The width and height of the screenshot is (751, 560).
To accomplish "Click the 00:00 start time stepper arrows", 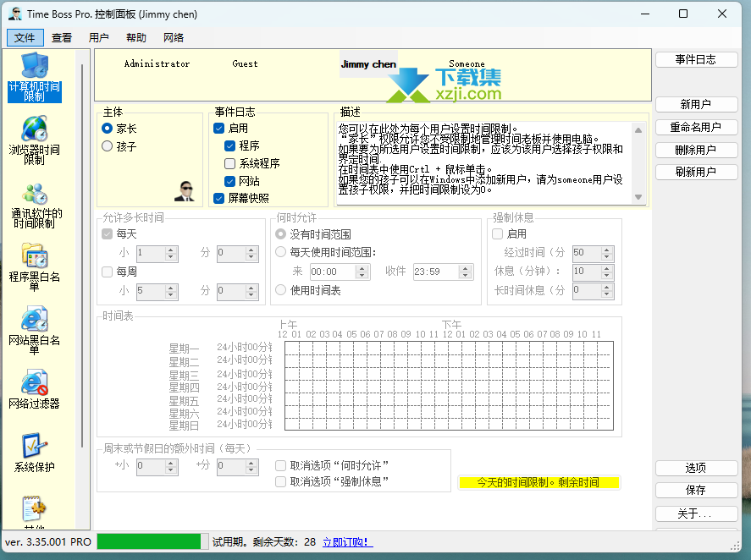I will pyautogui.click(x=362, y=272).
